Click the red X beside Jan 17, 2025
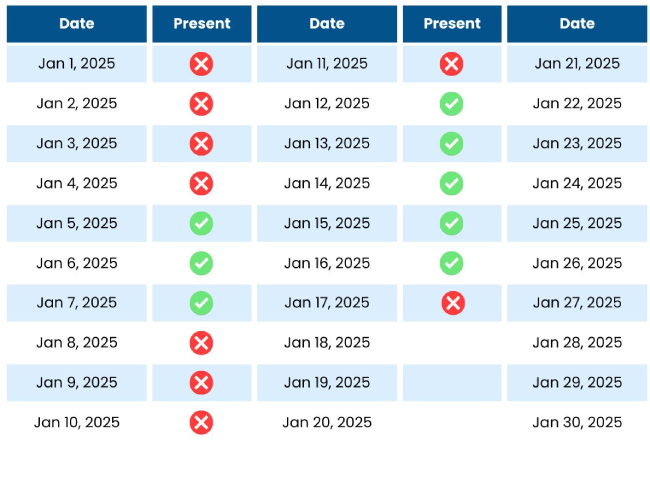This screenshot has height=481, width=650. pyautogui.click(x=453, y=303)
